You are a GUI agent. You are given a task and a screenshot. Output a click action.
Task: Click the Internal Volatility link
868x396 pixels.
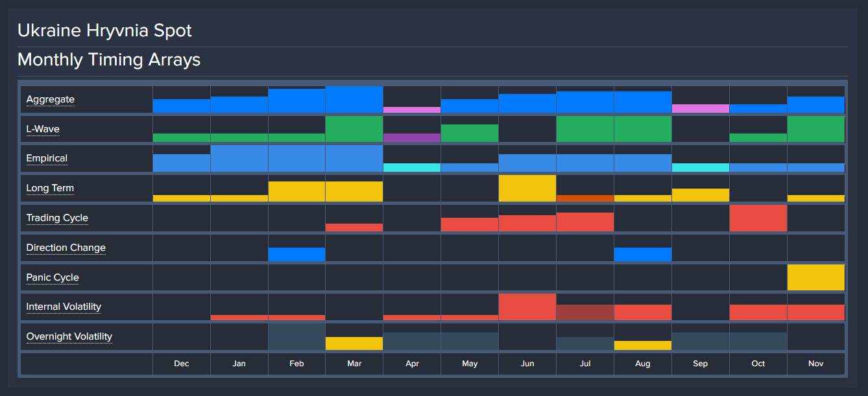(64, 307)
